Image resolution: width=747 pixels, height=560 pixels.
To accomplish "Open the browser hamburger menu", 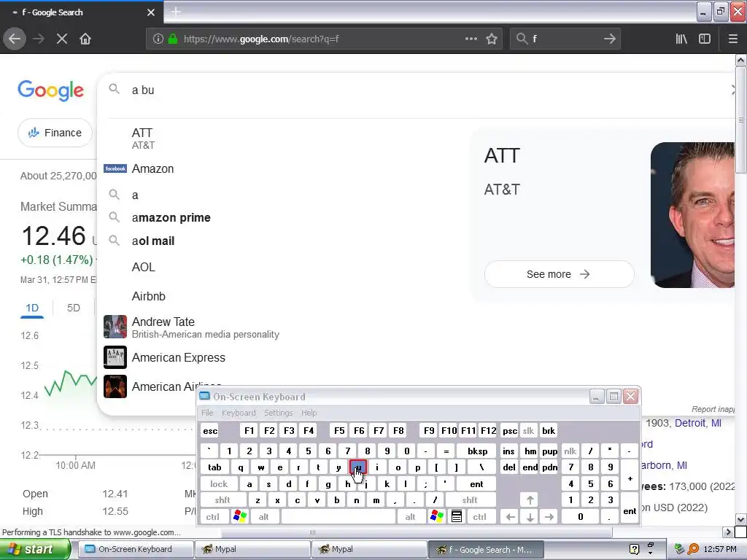I will tap(733, 39).
